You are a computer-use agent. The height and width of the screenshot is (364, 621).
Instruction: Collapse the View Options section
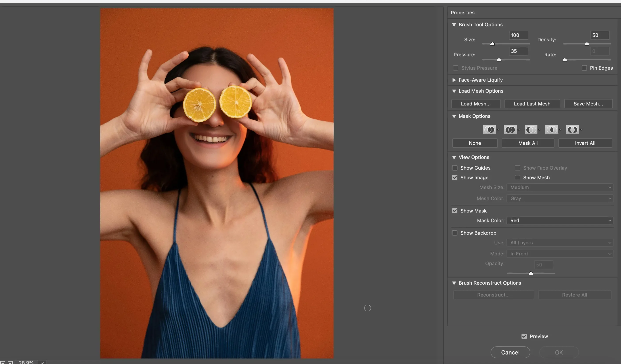(454, 157)
